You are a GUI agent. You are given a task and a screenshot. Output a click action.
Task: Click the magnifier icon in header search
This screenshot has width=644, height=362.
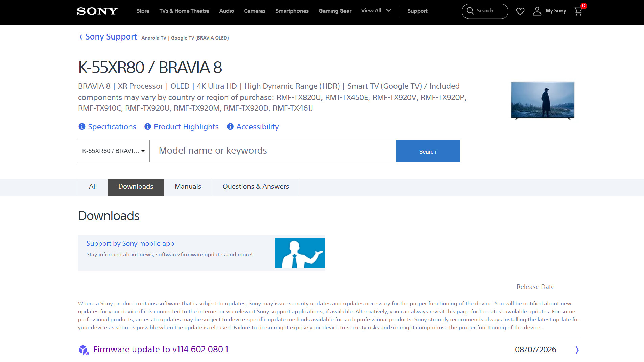(x=470, y=11)
